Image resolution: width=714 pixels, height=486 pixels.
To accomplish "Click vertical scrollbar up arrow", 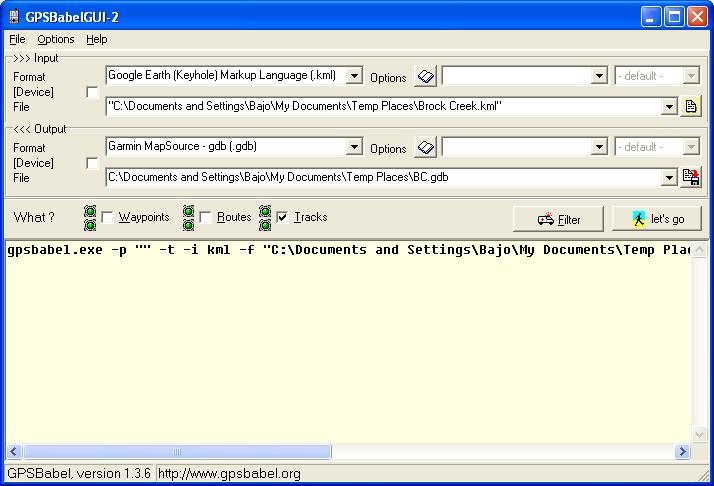I will click(x=699, y=249).
